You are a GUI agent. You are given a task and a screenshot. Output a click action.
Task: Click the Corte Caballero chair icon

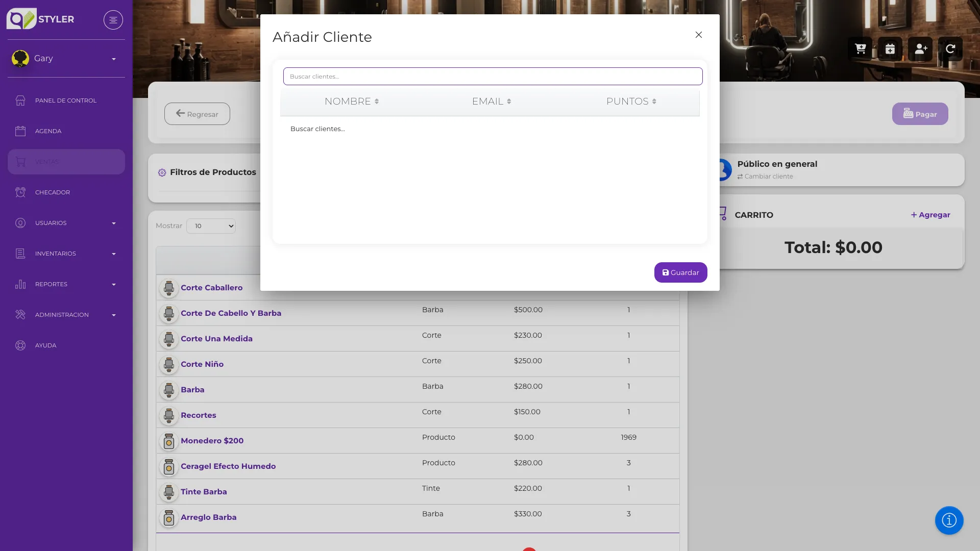tap(169, 288)
